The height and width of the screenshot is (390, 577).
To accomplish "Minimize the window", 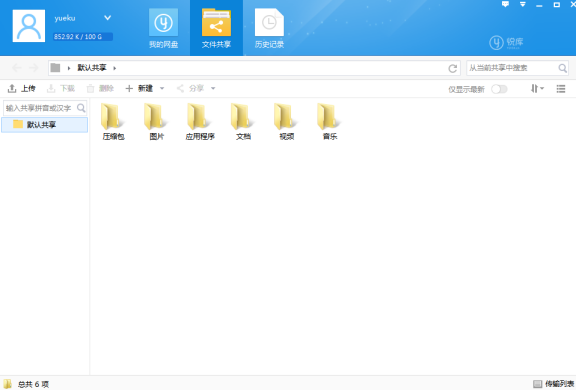I will click(x=539, y=5).
